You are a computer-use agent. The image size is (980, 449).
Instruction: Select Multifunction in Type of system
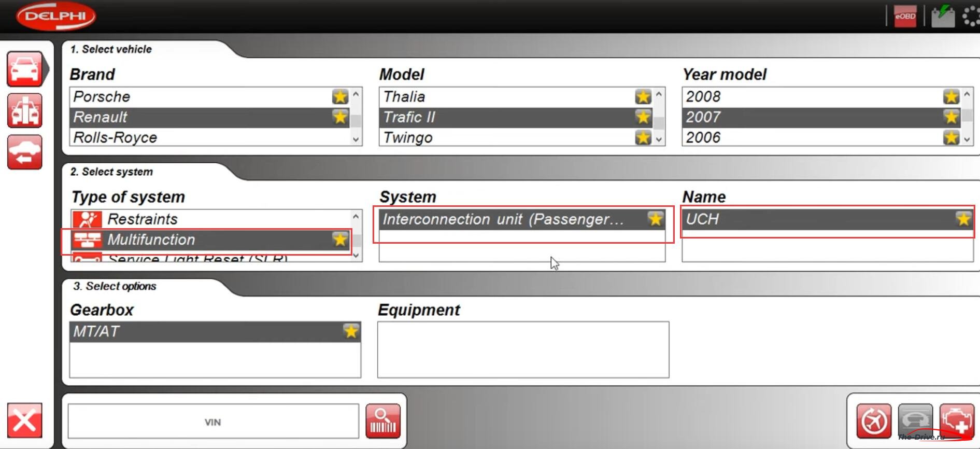211,240
